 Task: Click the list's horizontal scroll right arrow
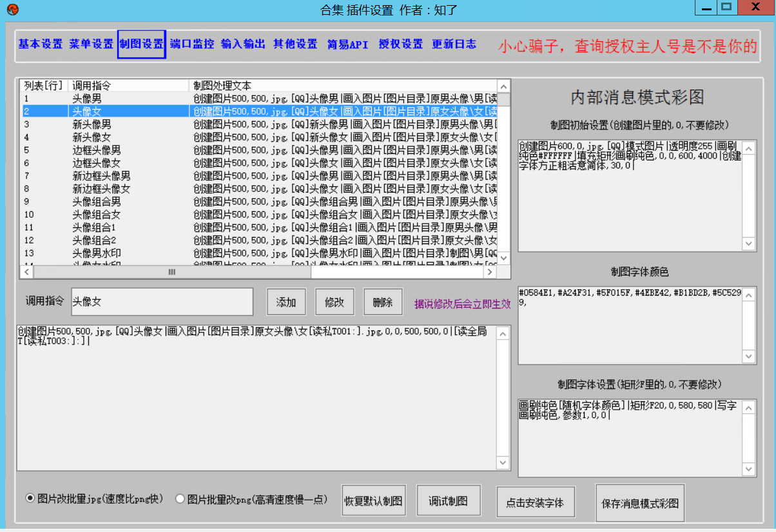tap(491, 272)
